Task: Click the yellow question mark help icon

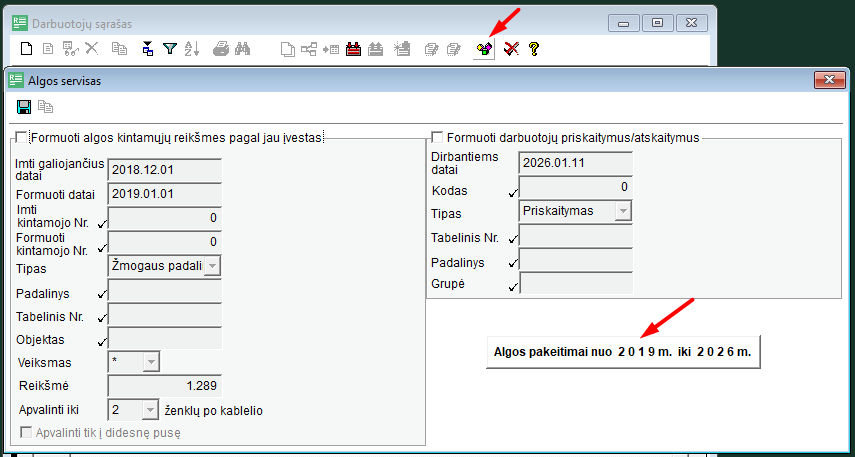Action: click(534, 48)
